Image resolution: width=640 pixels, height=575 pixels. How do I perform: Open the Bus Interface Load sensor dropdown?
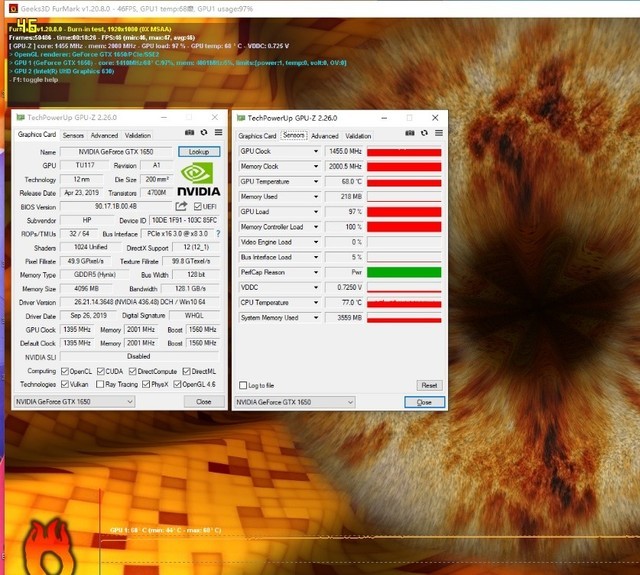coord(316,257)
